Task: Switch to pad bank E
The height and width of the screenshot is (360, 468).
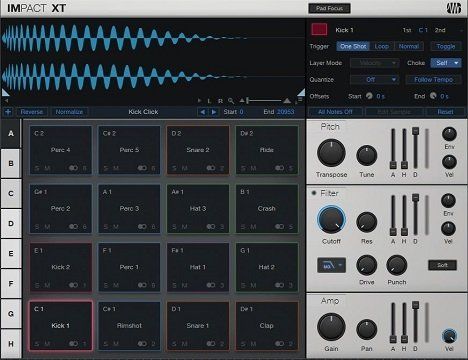Action: click(11, 253)
